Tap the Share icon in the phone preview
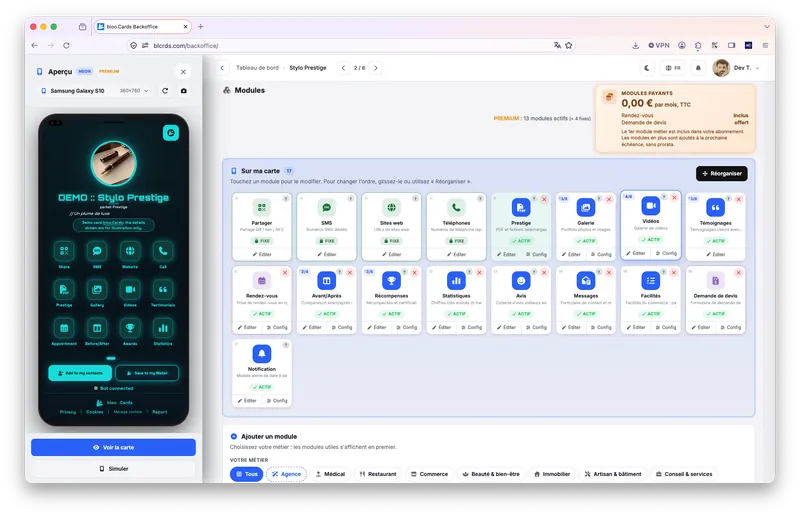This screenshot has width=800, height=516. pos(64,251)
